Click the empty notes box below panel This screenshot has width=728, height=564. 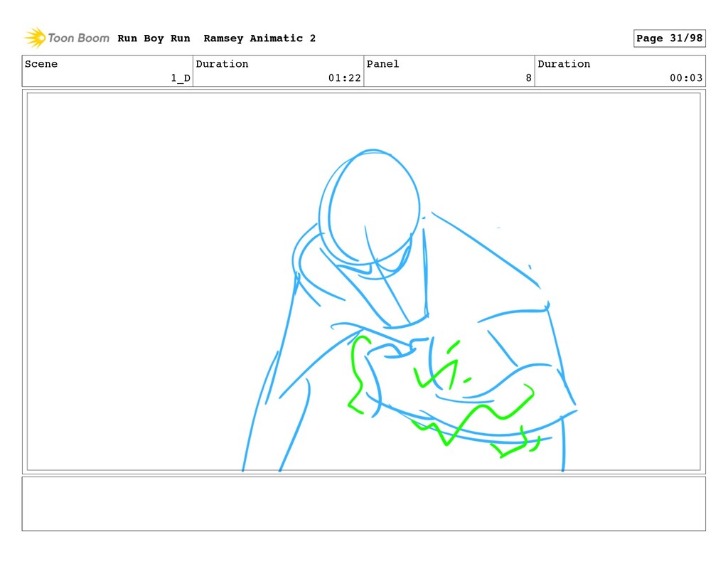pos(363,504)
